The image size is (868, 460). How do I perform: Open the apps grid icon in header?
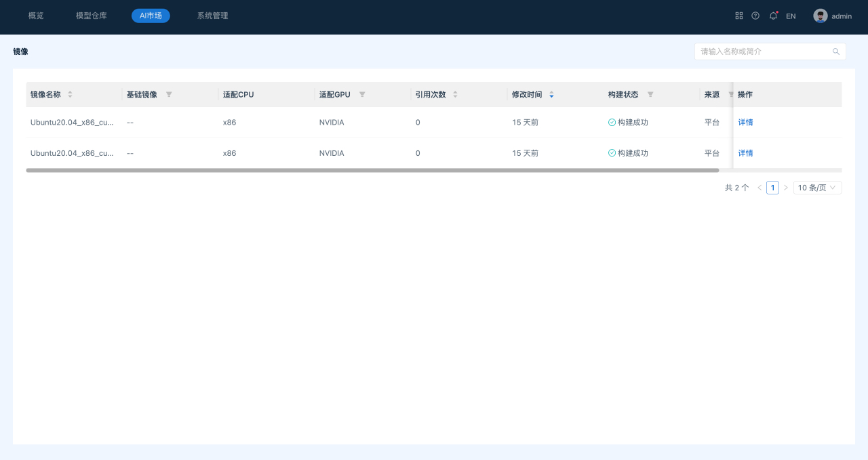coord(739,16)
